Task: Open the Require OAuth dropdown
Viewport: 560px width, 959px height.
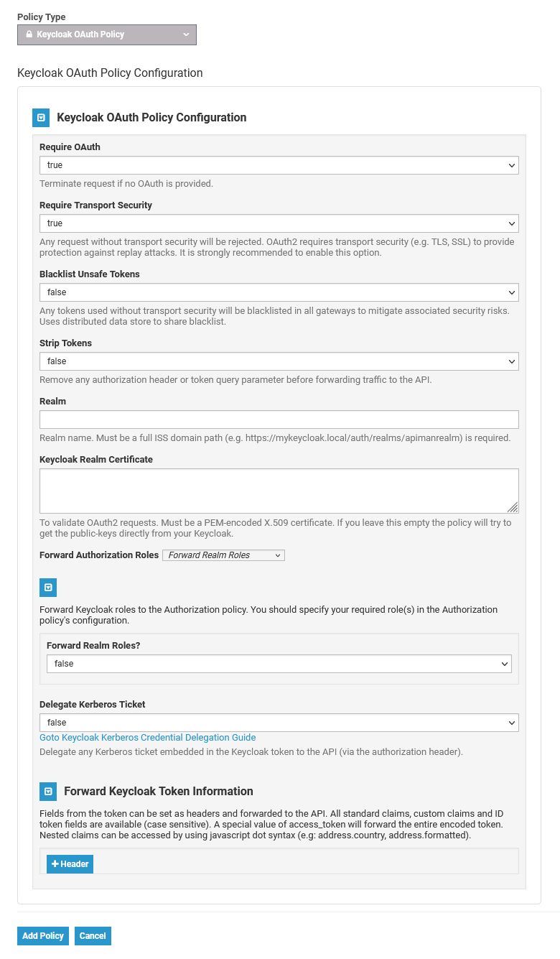Action: coord(279,165)
